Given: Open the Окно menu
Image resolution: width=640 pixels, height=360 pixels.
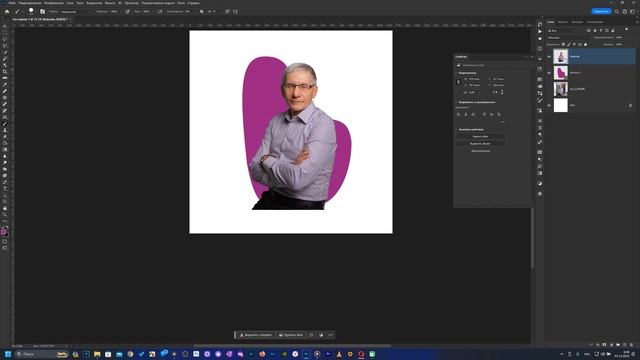Looking at the screenshot, I should point(181,3).
